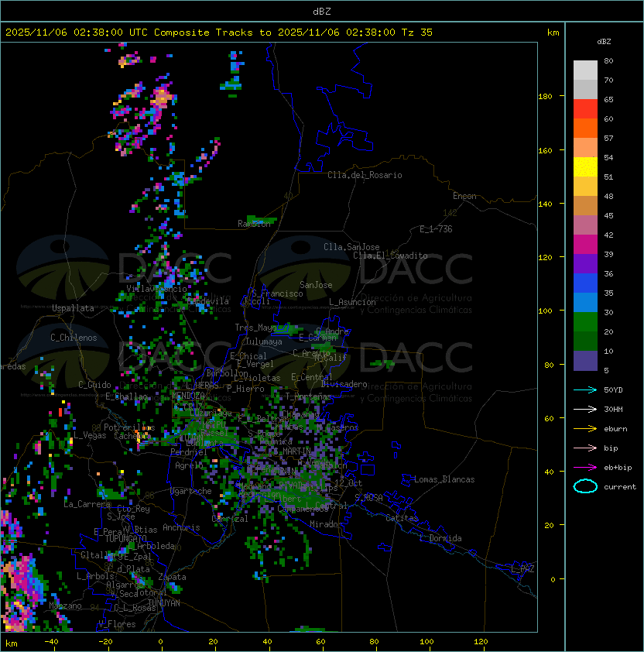Click the 'Manzano' map label
The image size is (644, 652).
tap(65, 606)
